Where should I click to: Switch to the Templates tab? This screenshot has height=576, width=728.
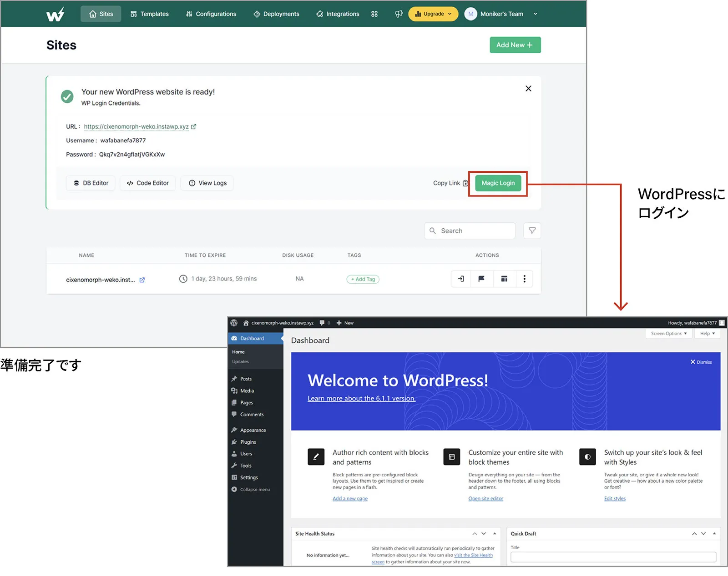coord(149,14)
